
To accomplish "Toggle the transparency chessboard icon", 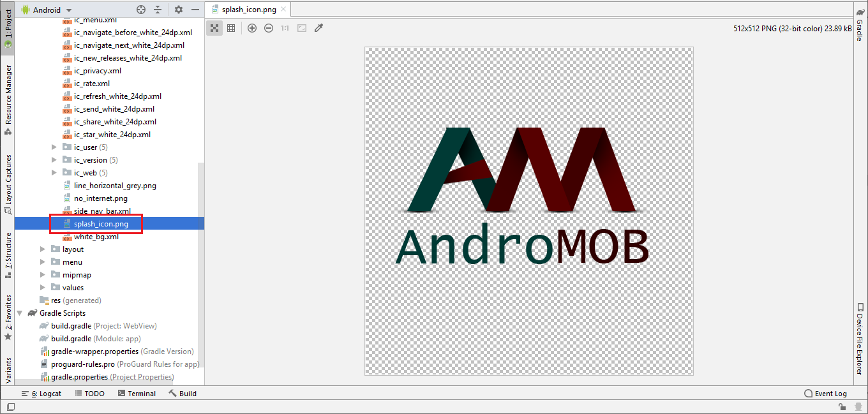I will click(214, 28).
